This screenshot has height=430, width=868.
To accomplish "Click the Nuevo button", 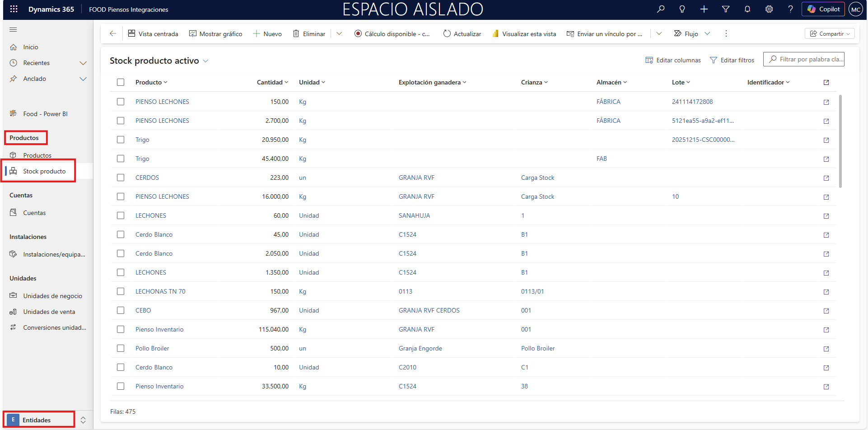I will (x=267, y=34).
